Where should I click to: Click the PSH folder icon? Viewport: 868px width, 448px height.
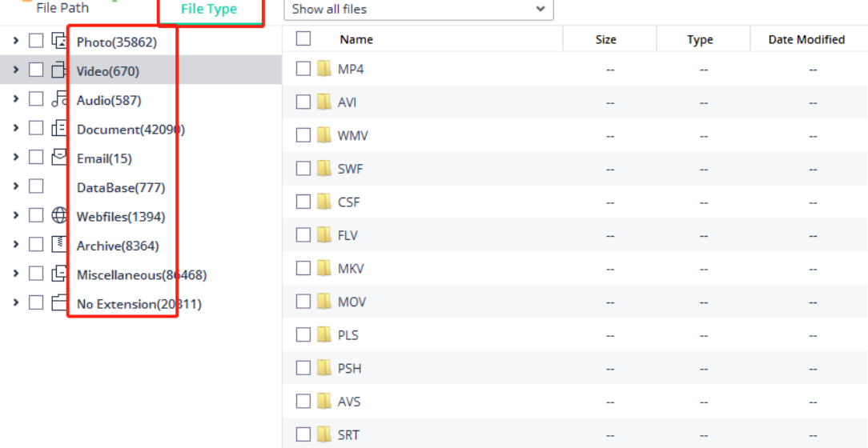click(323, 368)
